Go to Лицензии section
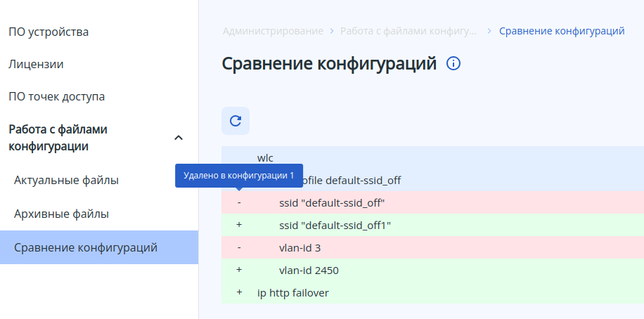This screenshot has height=319, width=644. click(36, 64)
